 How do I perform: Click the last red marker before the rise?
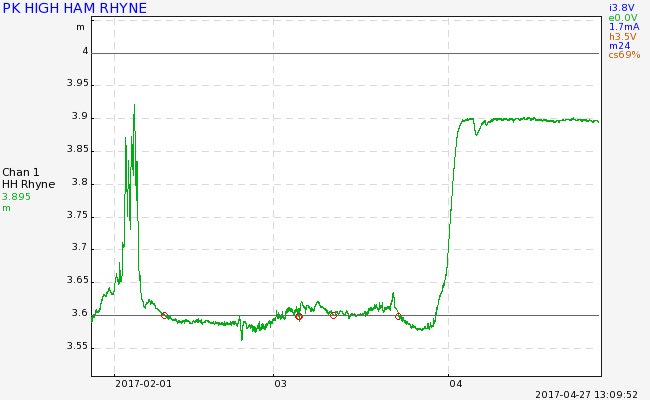click(x=398, y=317)
